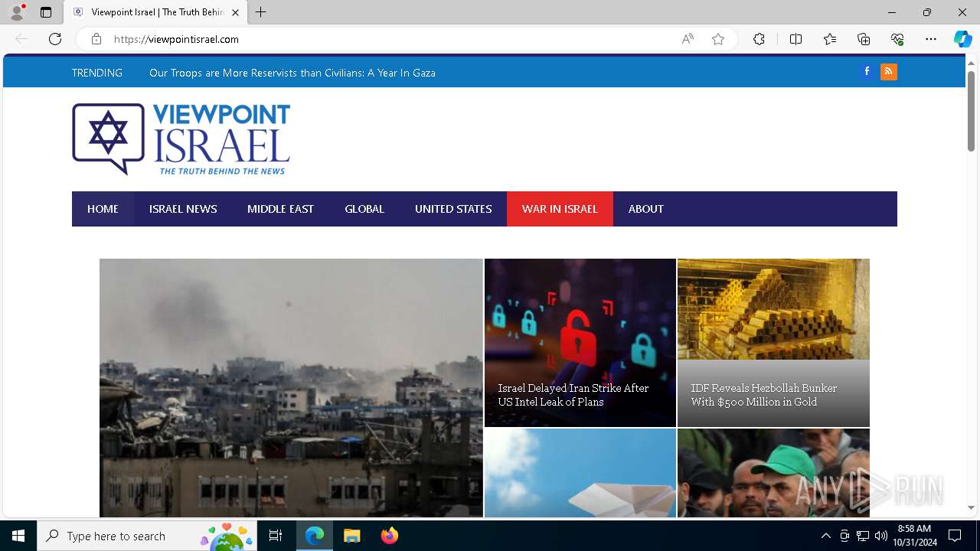Image resolution: width=980 pixels, height=551 pixels.
Task: Open the WAR IN ISRAEL section
Action: coord(560,209)
